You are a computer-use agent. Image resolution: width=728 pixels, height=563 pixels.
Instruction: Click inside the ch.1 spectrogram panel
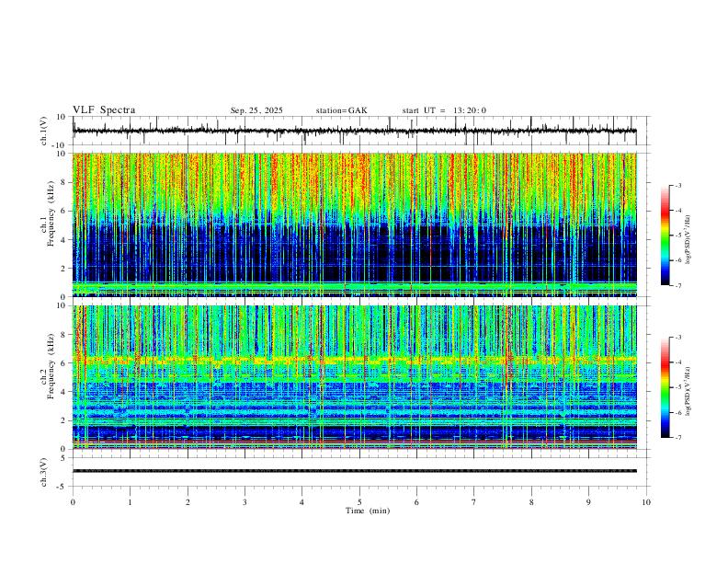[x=354, y=224]
